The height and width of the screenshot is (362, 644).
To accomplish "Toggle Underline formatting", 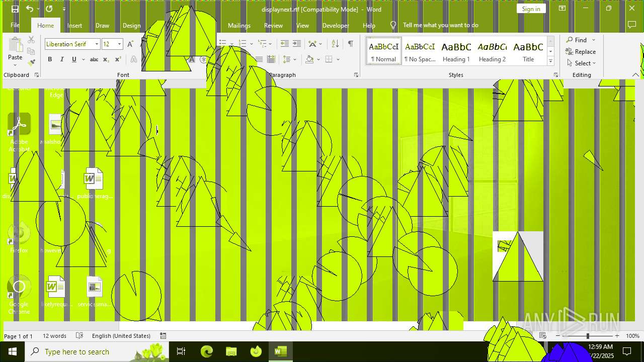I will (74, 59).
